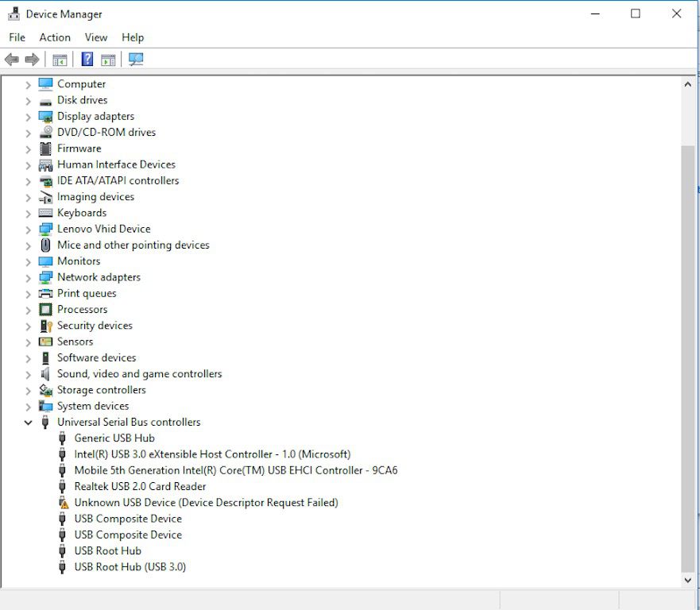Click the DVD/CD-ROM drives disc icon
700x610 pixels.
(x=45, y=132)
